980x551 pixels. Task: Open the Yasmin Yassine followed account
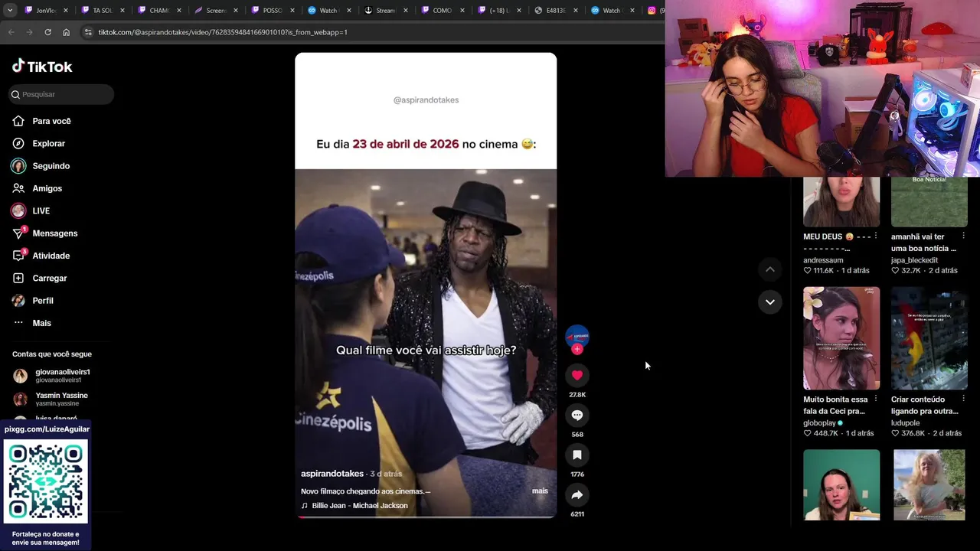51,399
